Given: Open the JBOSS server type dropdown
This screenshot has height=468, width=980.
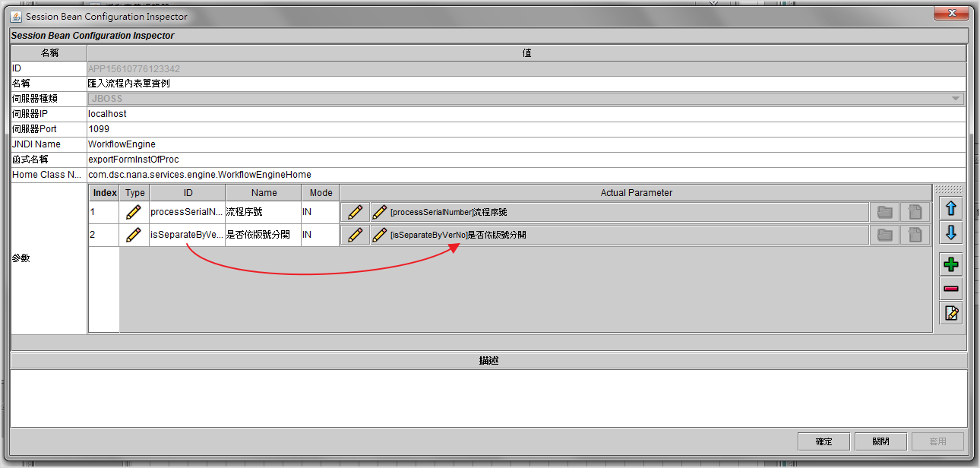Looking at the screenshot, I should [x=955, y=99].
